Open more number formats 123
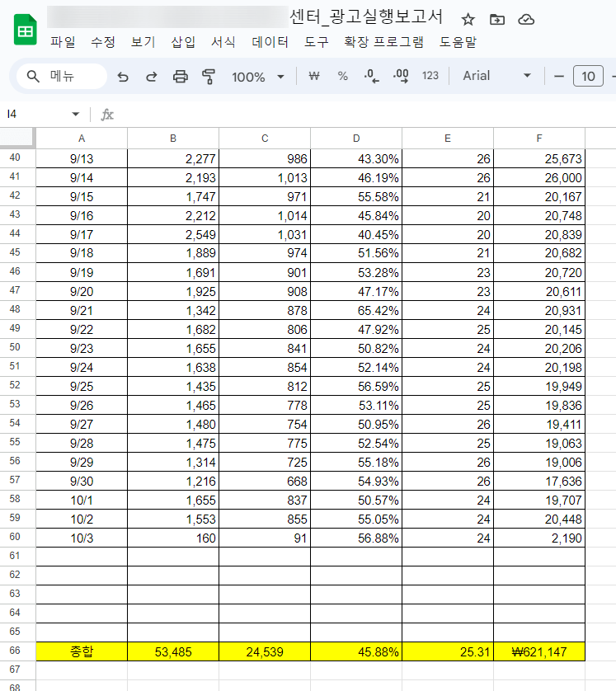Viewport: 616px width, 691px height. (430, 76)
